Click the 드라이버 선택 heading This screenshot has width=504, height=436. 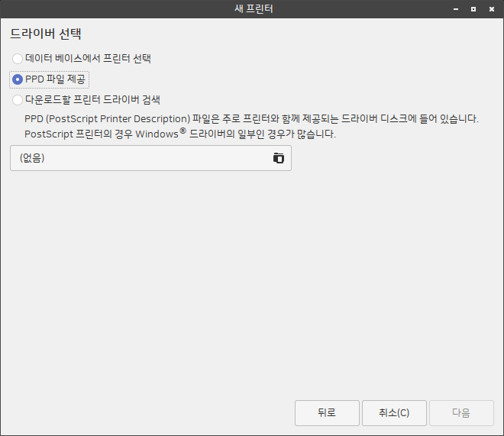tap(46, 34)
